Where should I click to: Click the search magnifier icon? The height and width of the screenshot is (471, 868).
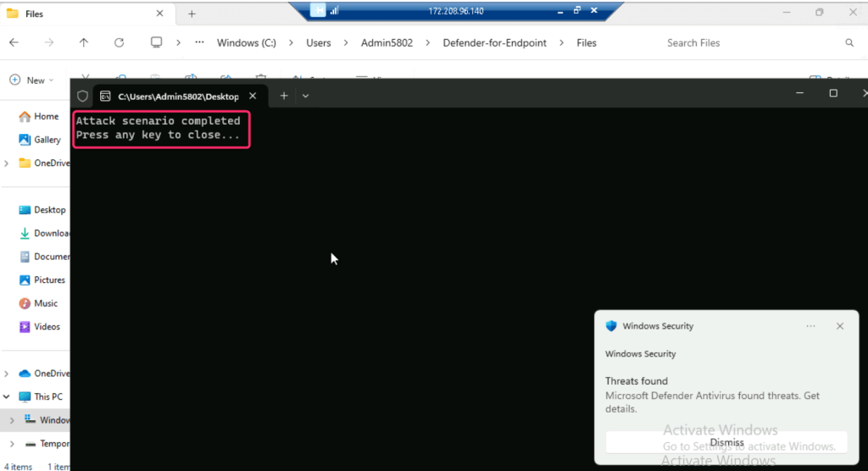point(849,42)
